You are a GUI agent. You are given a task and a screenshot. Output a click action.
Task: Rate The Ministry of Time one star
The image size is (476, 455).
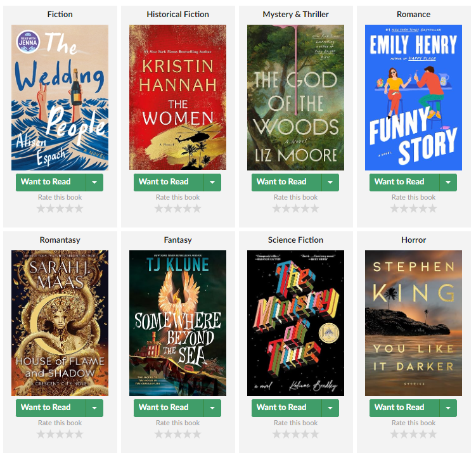pyautogui.click(x=276, y=434)
